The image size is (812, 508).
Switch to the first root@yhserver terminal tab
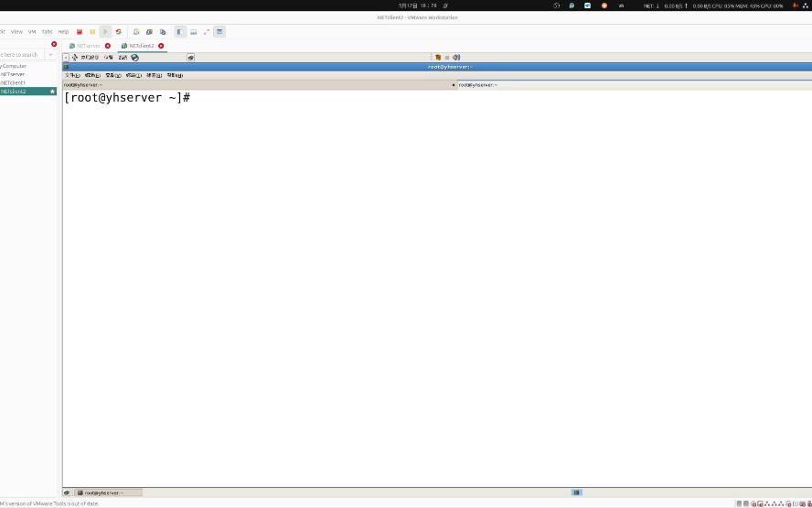(x=259, y=84)
